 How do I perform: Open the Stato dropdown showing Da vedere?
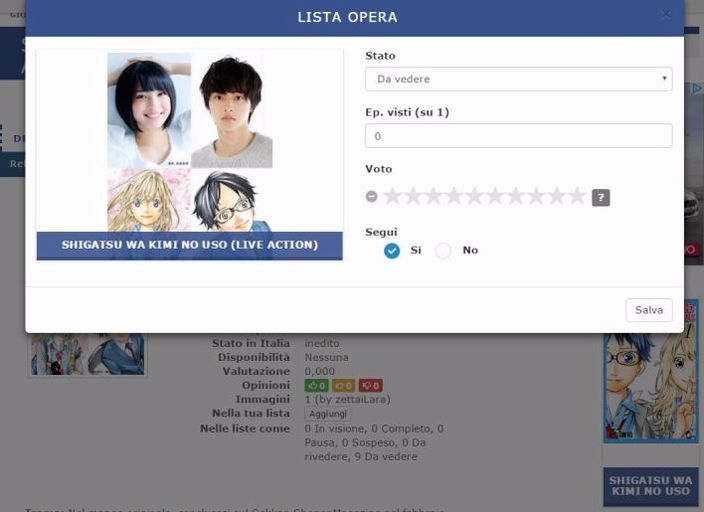click(519, 79)
